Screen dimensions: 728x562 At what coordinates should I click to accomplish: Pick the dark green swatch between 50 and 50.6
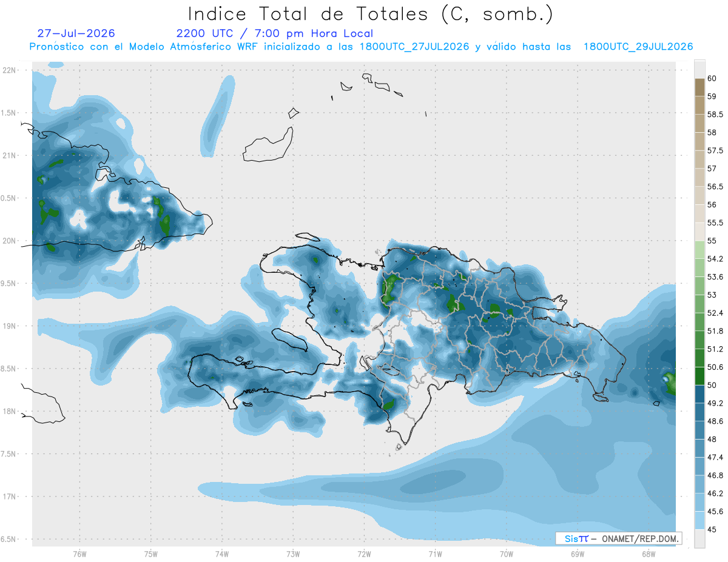[x=699, y=376]
